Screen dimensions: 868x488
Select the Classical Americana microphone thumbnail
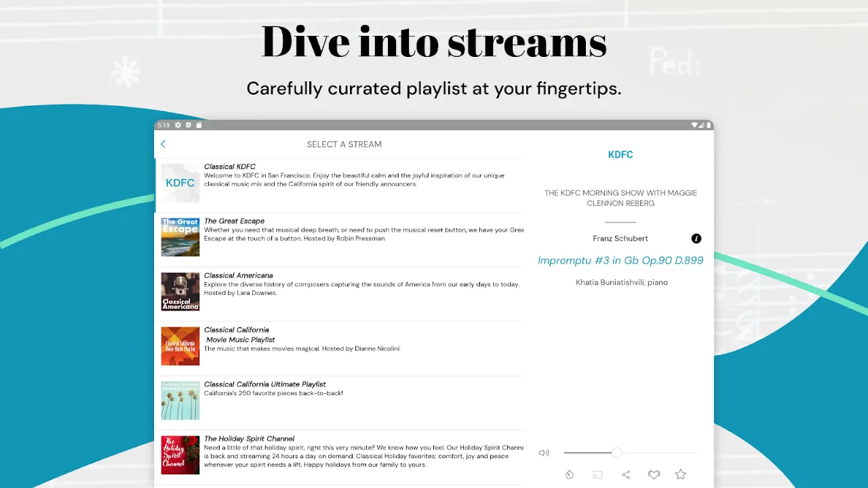[180, 291]
